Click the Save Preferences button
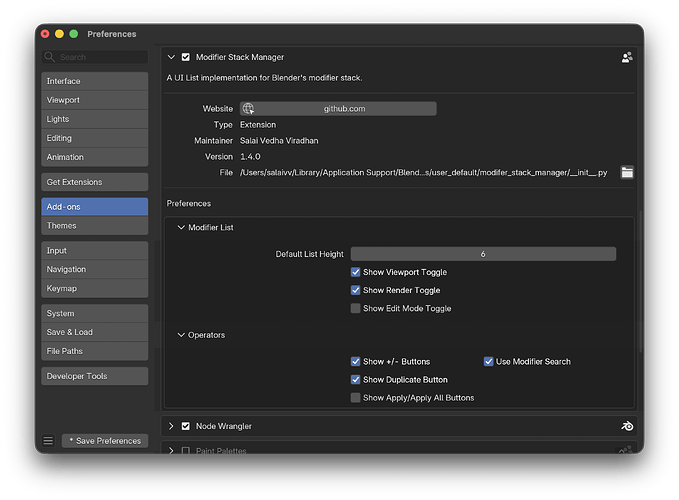 pos(105,441)
